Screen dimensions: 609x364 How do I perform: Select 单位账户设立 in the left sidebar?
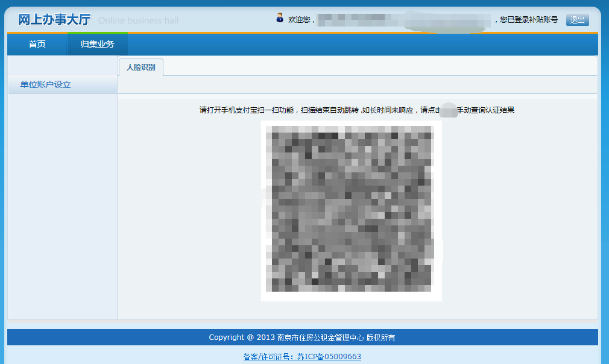pos(46,85)
